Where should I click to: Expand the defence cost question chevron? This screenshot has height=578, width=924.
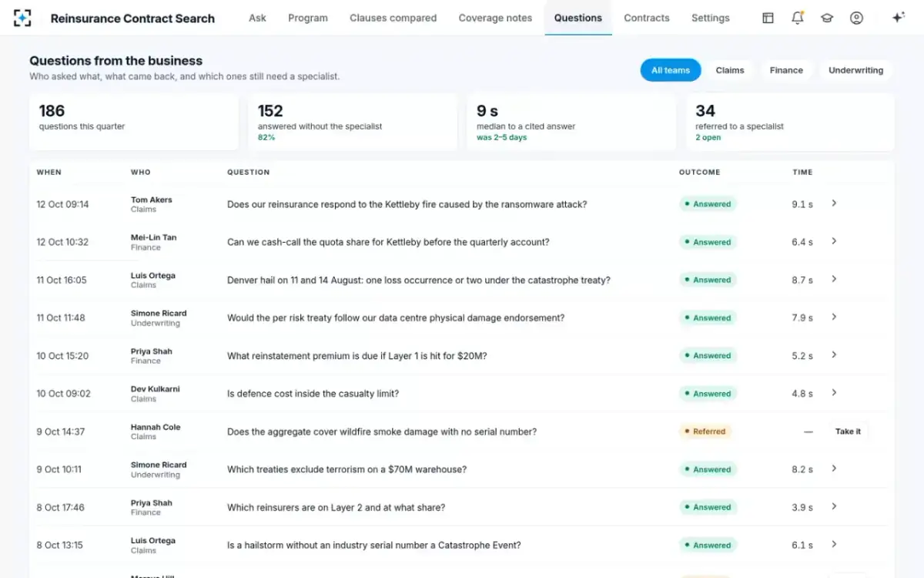pyautogui.click(x=834, y=393)
